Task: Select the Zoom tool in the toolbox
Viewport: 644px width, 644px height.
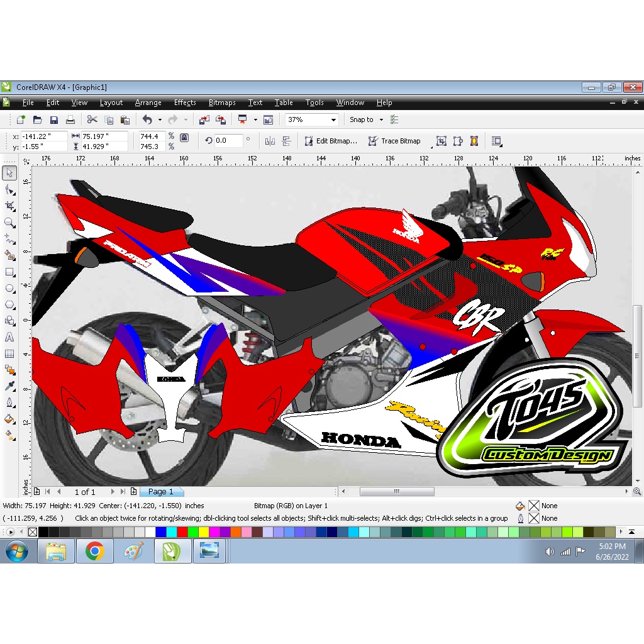Action: click(9, 221)
